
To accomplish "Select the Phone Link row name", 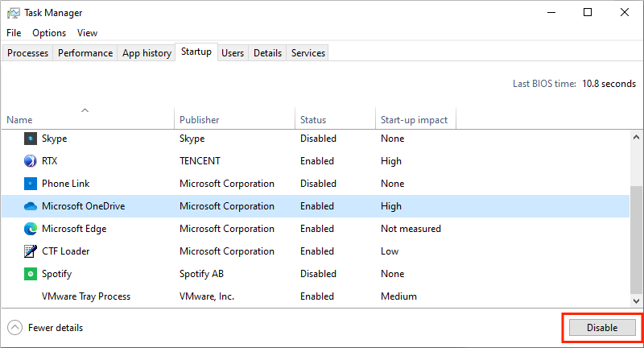I will (x=66, y=184).
